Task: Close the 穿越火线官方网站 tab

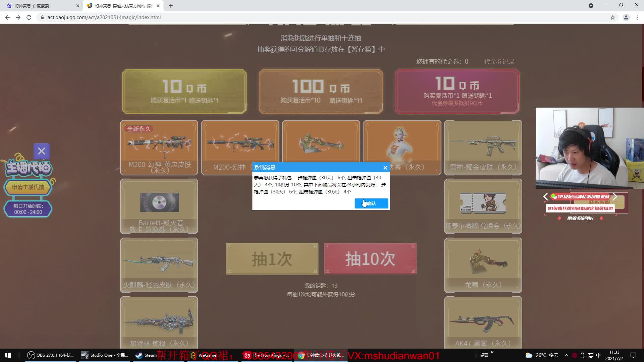Action: coord(158,6)
